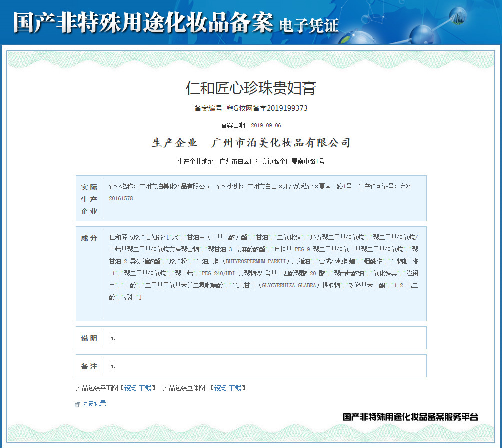502x448 pixels.
Task: Click the manufacturer name 广州市泊美化妆品有限公司 heading
Action: [281, 143]
